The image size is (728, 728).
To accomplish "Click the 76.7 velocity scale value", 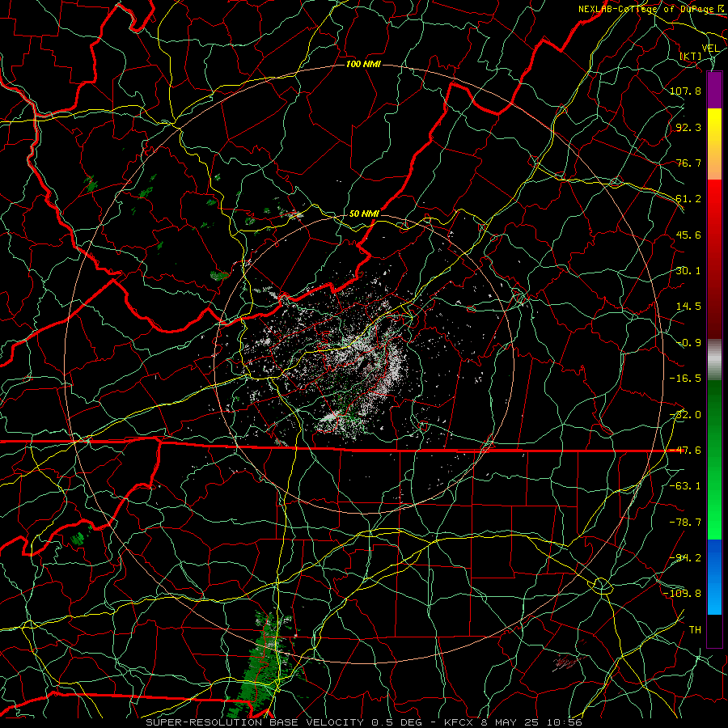I will pos(688,163).
